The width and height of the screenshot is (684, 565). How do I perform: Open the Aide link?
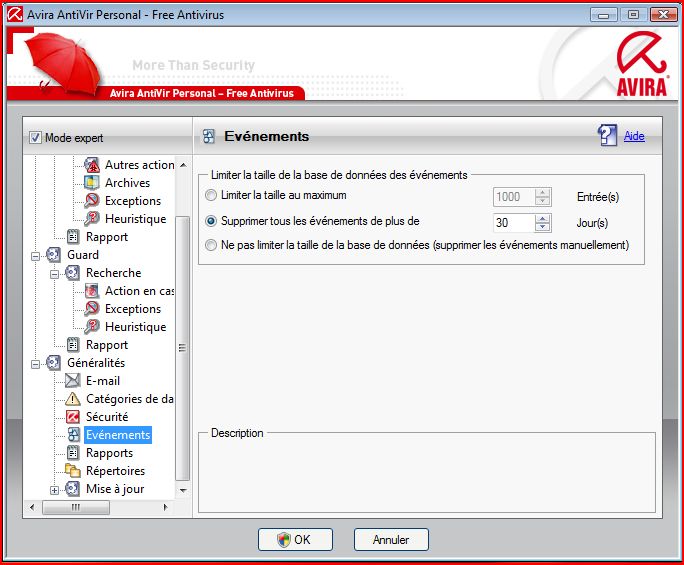click(634, 136)
